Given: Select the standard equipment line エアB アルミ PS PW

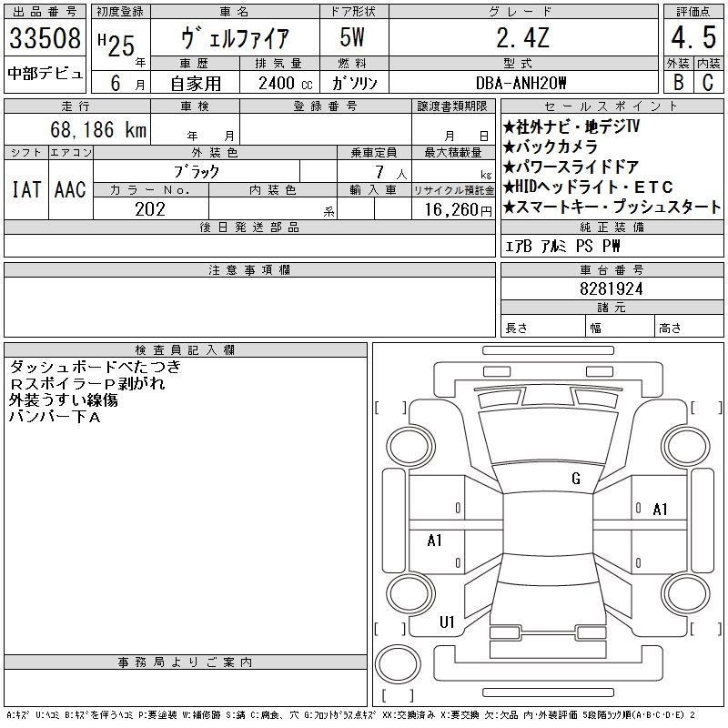Looking at the screenshot, I should pos(561,246).
